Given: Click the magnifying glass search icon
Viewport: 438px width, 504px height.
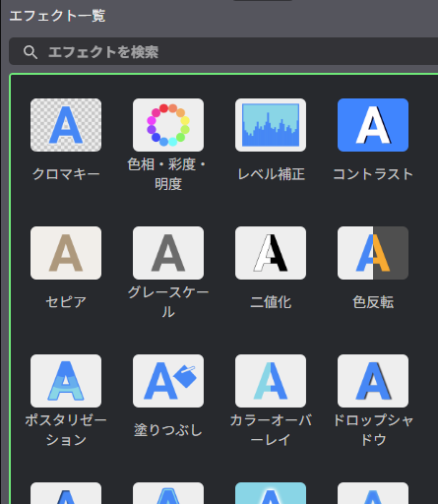Looking at the screenshot, I should point(31,52).
